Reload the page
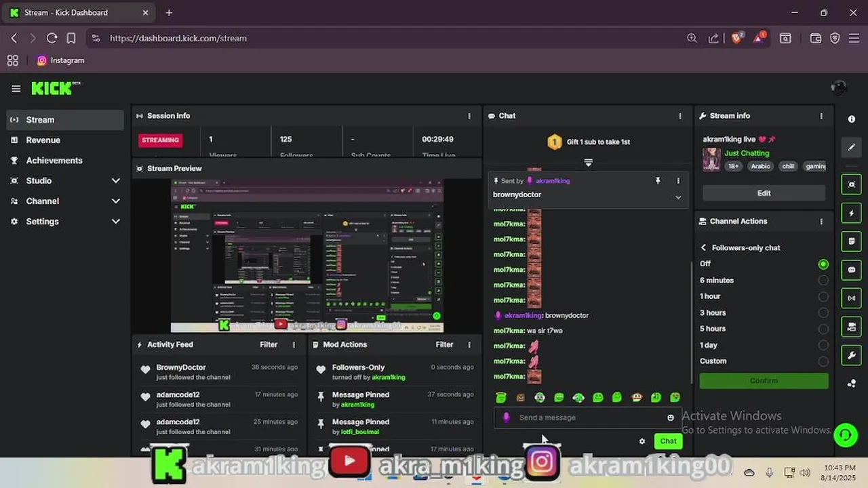 tap(52, 39)
